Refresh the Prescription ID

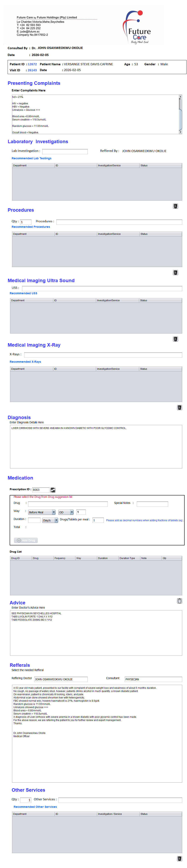[53, 490]
